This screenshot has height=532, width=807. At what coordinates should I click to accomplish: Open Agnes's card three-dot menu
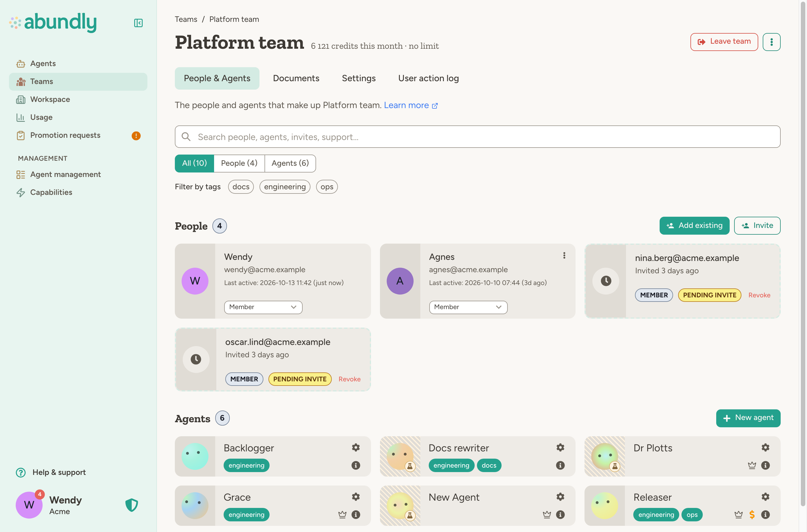(564, 255)
